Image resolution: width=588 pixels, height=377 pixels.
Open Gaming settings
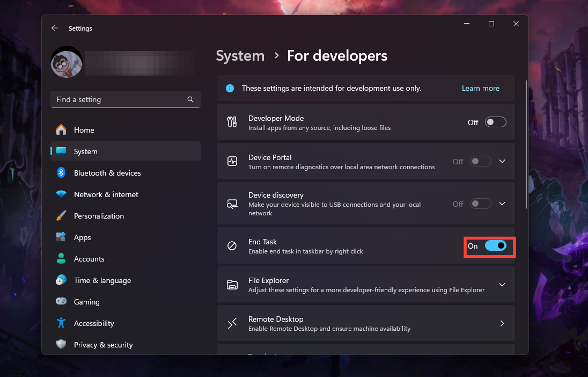[x=86, y=302]
